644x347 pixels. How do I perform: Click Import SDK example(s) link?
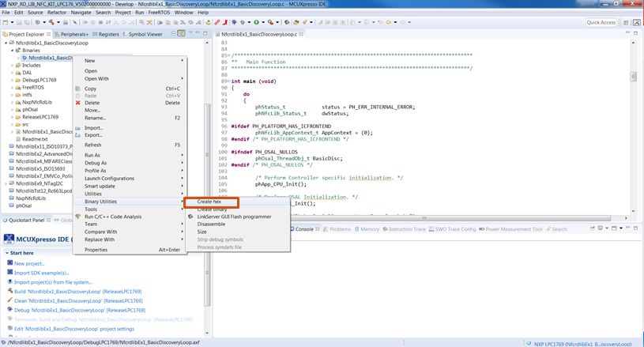tap(40, 273)
